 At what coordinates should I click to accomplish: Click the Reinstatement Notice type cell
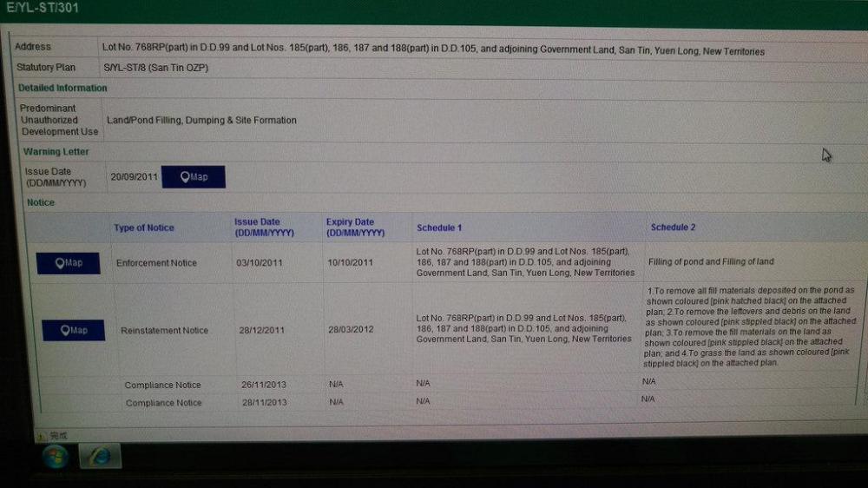tap(164, 331)
